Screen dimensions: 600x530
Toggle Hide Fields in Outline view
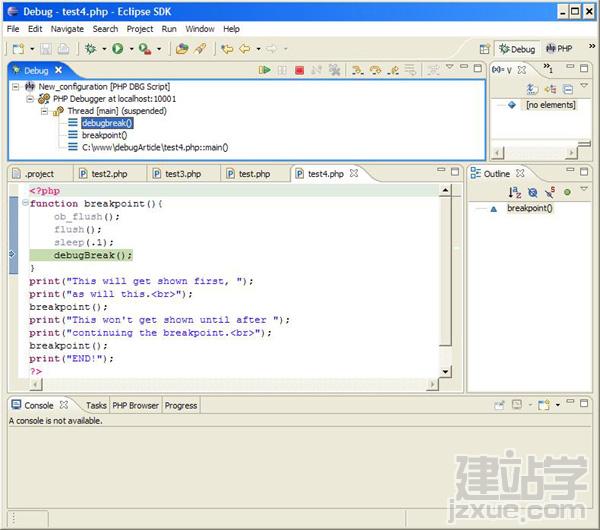coord(532,192)
